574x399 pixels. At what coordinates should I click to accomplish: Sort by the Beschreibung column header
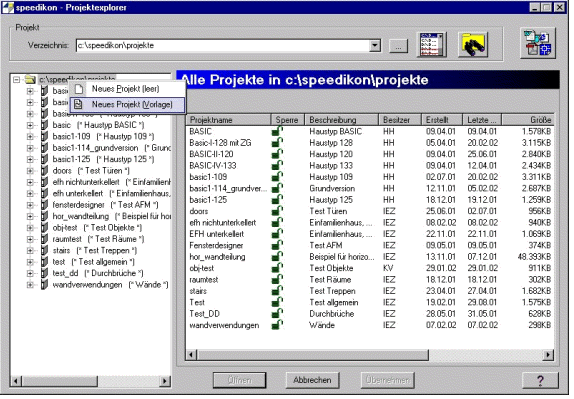(x=341, y=120)
